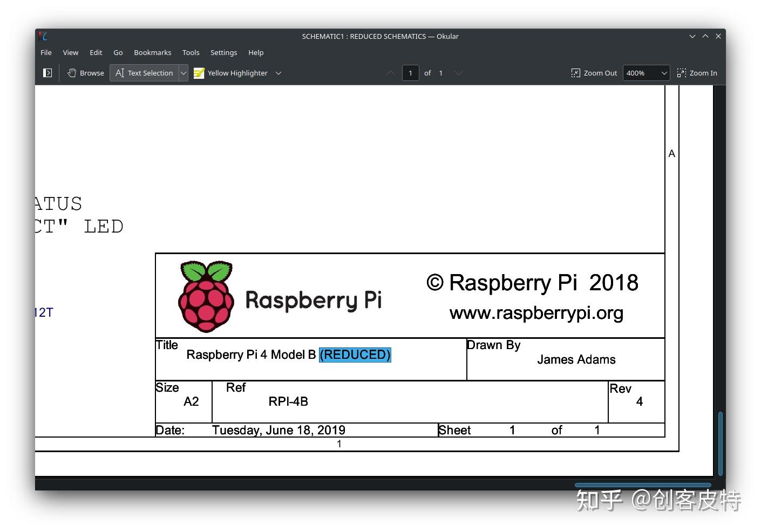This screenshot has height=532, width=761.
Task: Click the Okular icon in the title bar
Action: click(43, 36)
